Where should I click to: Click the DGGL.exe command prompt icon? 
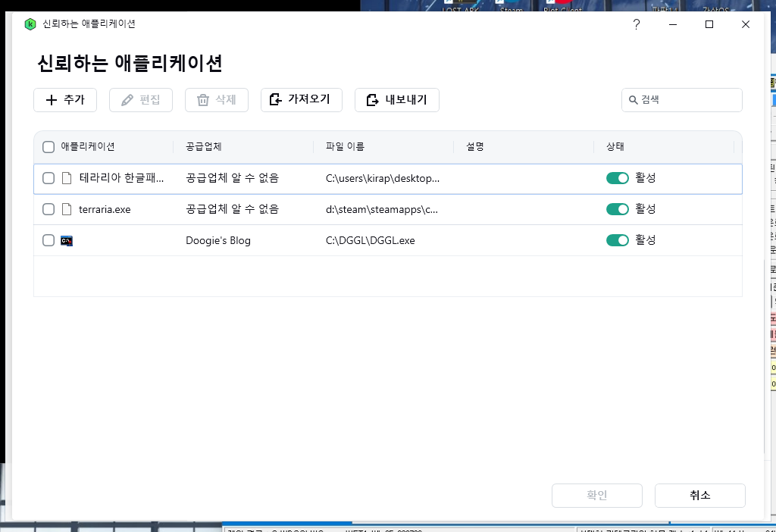(67, 240)
